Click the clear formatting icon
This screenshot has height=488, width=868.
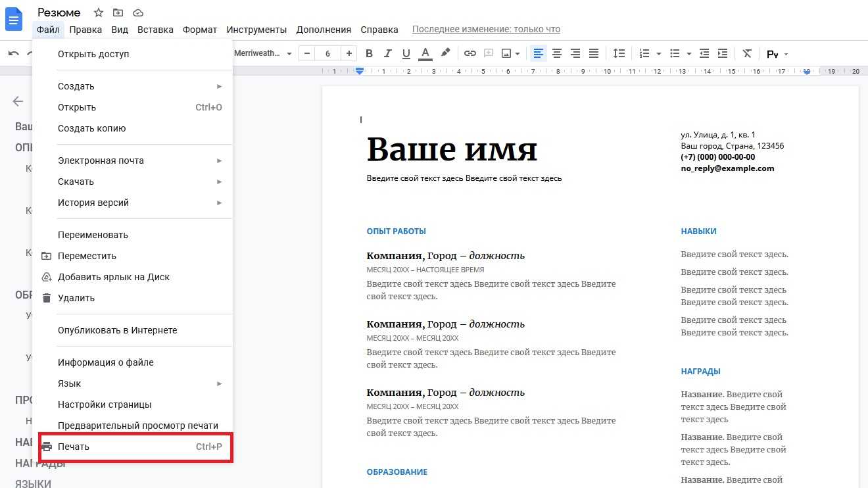pyautogui.click(x=747, y=53)
